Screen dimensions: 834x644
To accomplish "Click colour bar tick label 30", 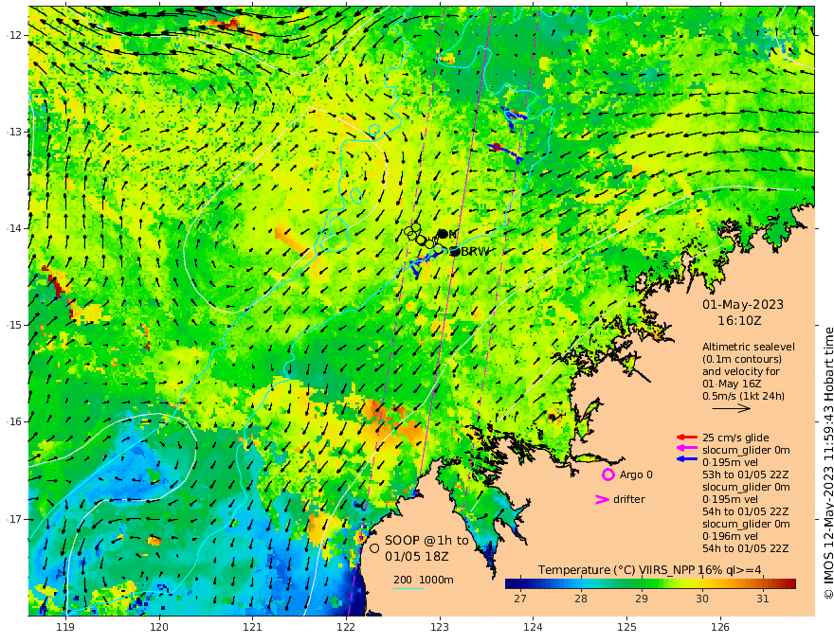I will pos(702,599).
